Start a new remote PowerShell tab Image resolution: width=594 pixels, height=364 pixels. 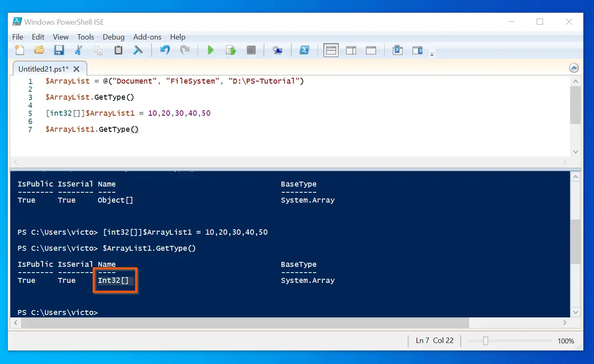pyautogui.click(x=277, y=50)
